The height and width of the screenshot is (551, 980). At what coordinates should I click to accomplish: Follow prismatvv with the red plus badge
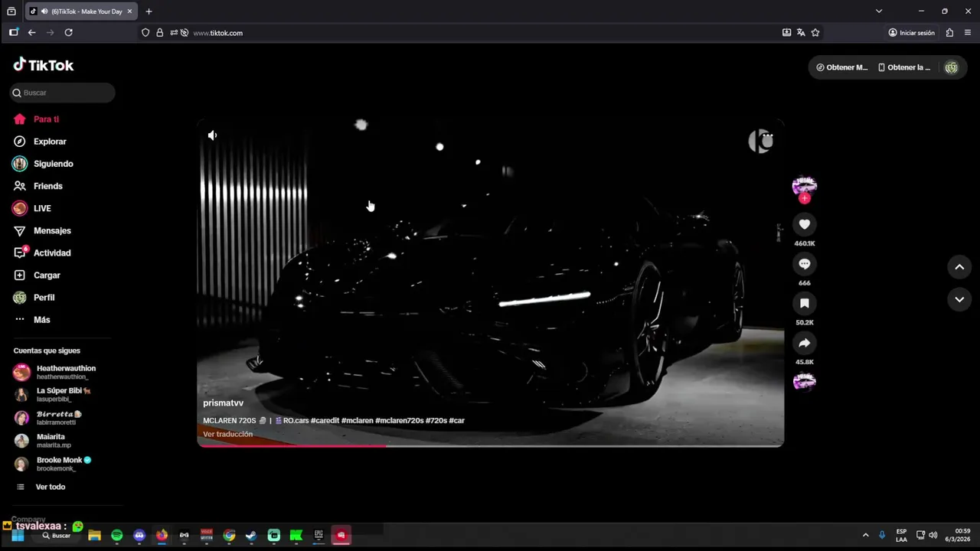(x=804, y=199)
